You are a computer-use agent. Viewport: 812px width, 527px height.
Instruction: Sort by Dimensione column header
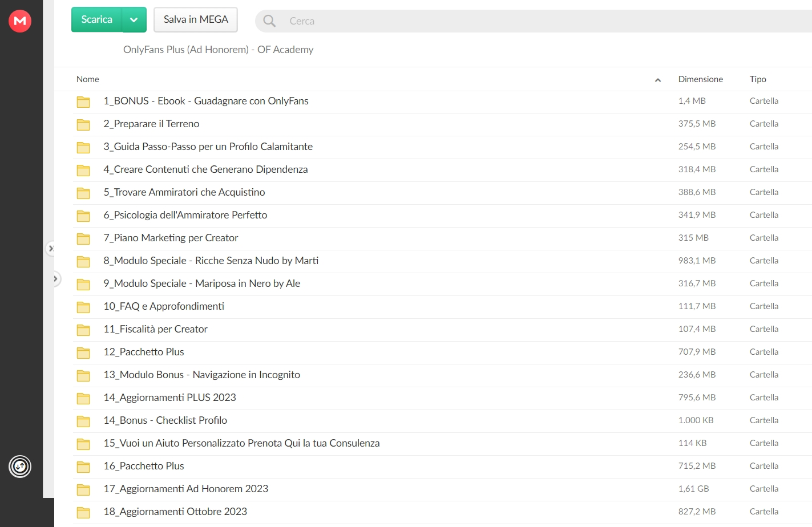(700, 79)
